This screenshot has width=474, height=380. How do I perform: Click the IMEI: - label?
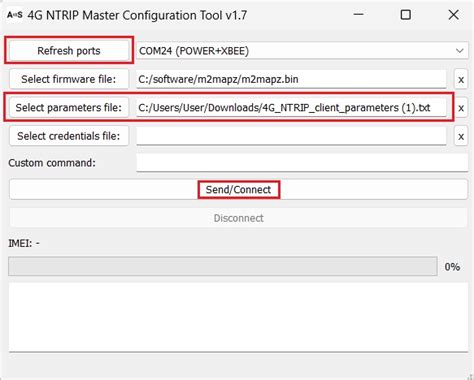coord(24,243)
